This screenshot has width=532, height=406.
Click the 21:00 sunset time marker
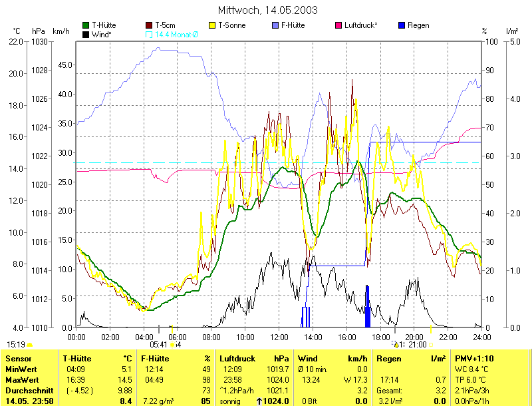click(x=417, y=345)
